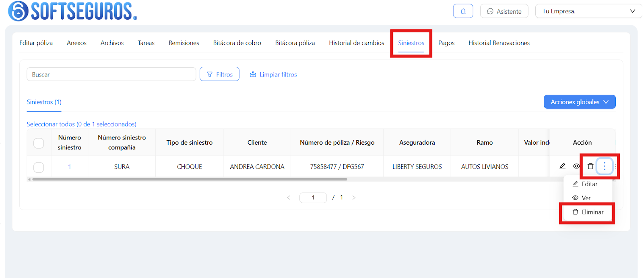Click the trash delete icon in Acción column
Screen dimensions: 644x278
590,166
